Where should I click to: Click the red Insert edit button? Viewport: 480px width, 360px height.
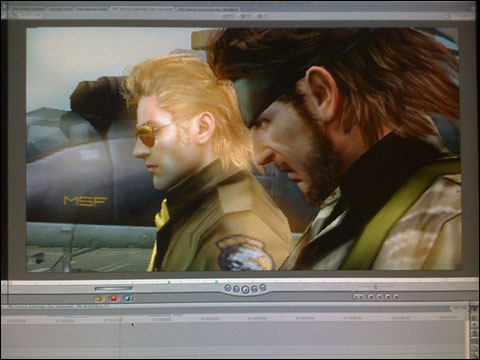click(113, 298)
